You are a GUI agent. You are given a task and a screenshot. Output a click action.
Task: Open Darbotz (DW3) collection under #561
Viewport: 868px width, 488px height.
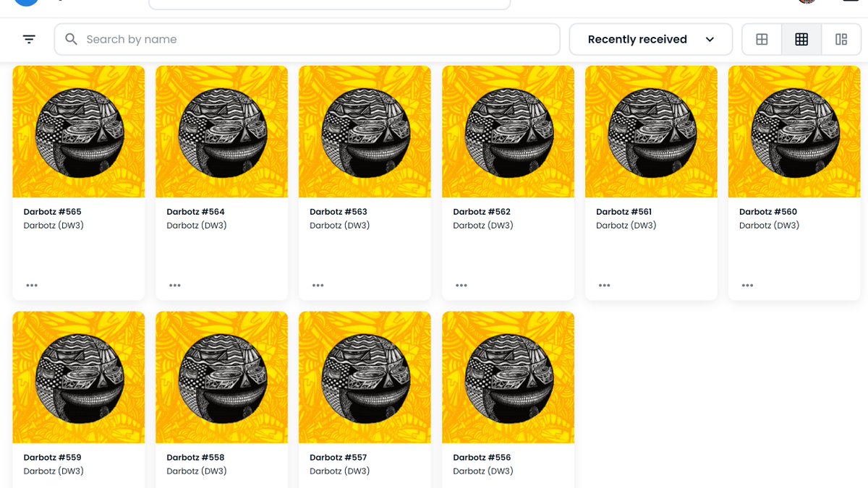pos(626,226)
